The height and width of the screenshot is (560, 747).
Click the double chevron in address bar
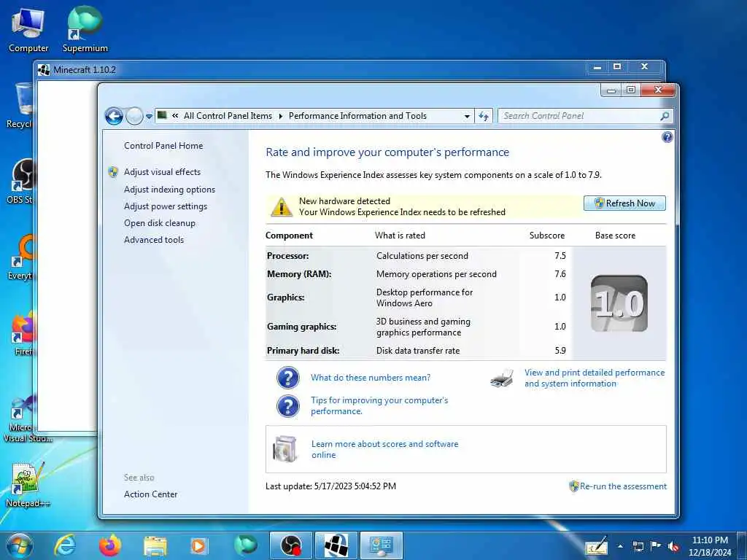click(x=175, y=116)
